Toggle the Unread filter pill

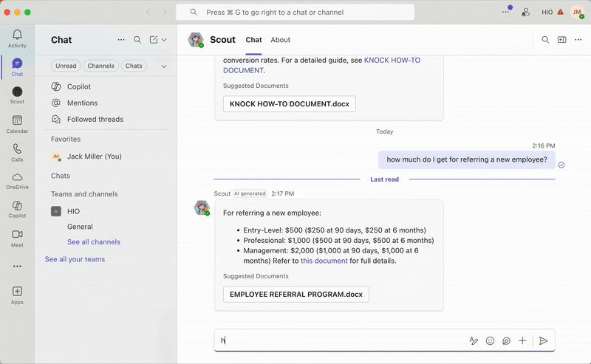tap(66, 66)
